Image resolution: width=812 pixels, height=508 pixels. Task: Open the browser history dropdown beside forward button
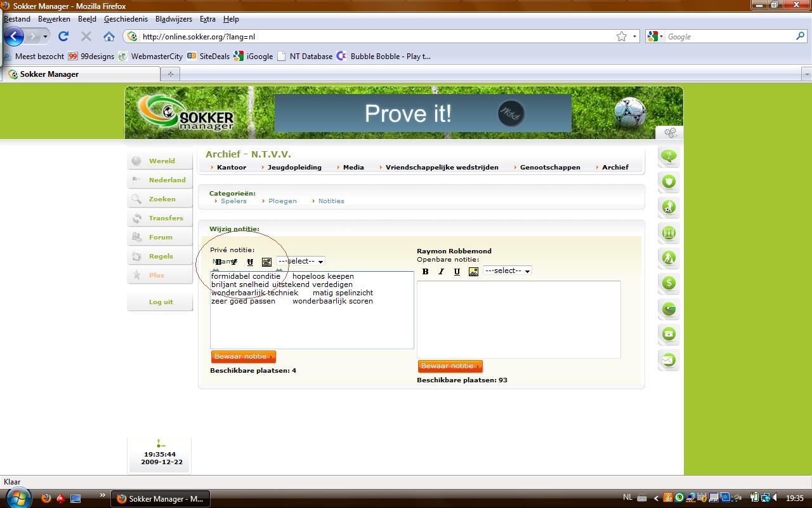pos(45,37)
